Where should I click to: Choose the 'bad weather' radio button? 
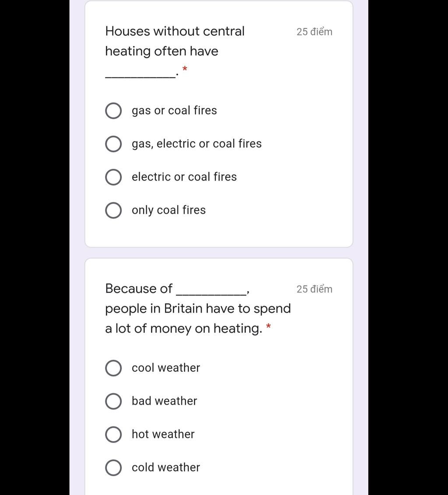point(113,401)
